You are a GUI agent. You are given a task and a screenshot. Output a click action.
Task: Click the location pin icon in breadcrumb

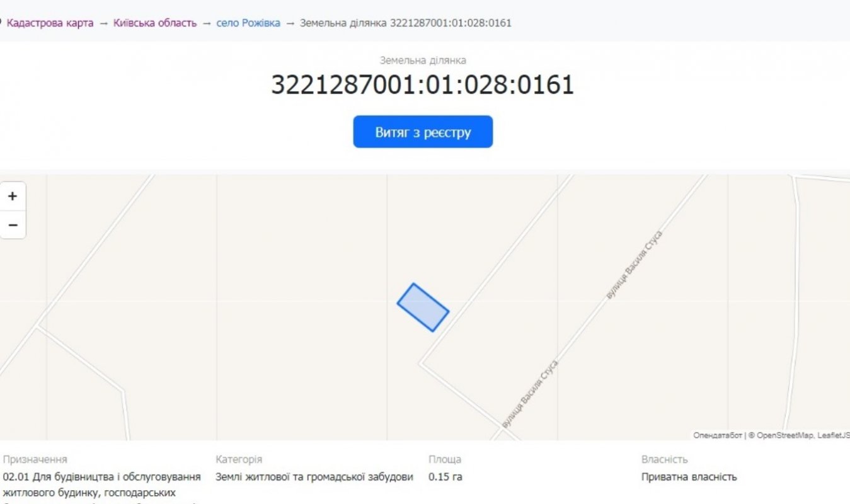click(2, 23)
